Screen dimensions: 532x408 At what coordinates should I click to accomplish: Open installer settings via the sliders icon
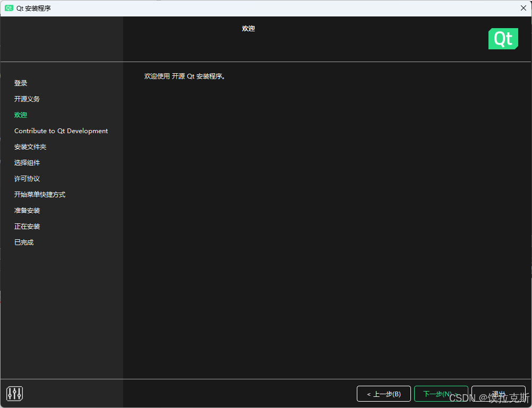click(14, 394)
